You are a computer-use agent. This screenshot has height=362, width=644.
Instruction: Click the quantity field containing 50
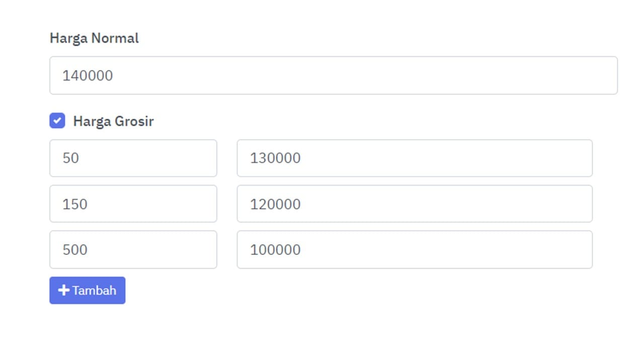click(133, 158)
